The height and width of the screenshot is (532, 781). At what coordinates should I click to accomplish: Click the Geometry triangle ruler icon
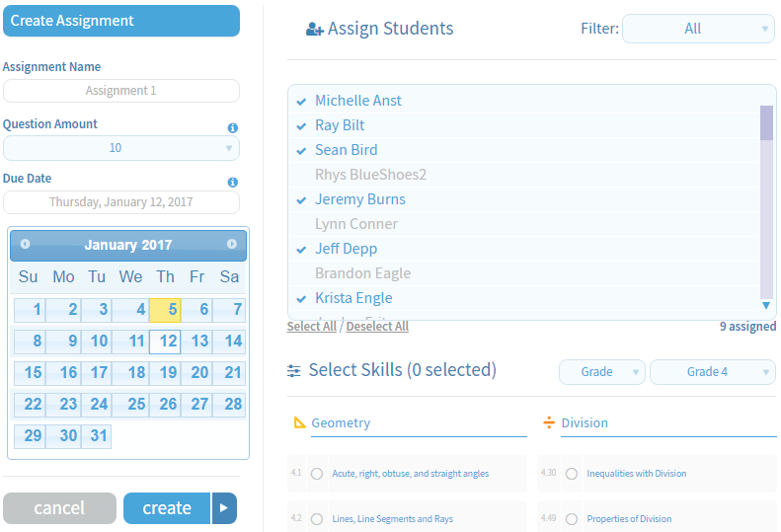tap(300, 422)
